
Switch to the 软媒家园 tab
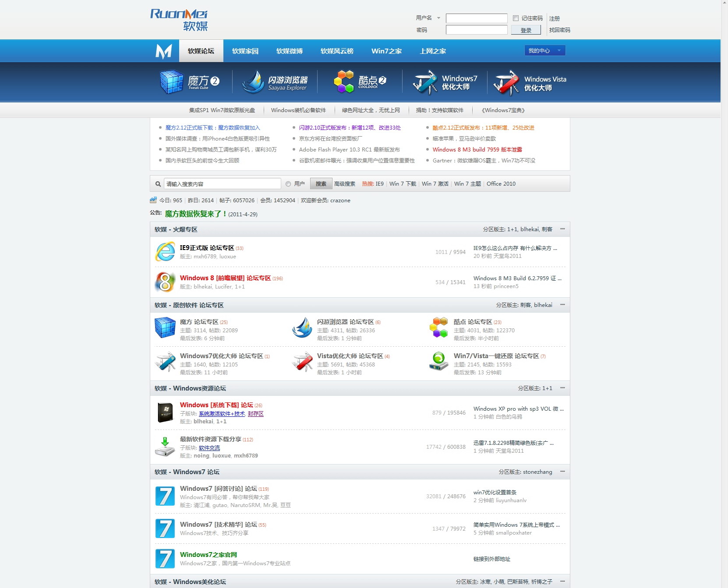[x=245, y=51]
